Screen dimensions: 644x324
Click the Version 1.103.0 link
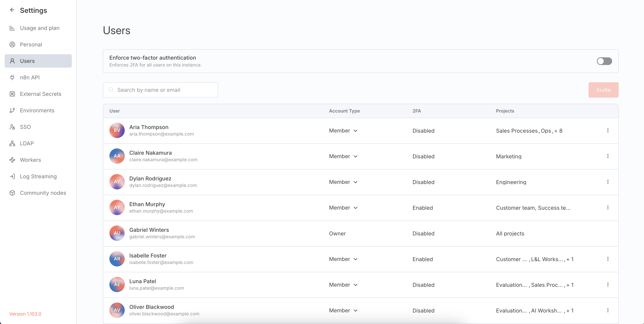[x=25, y=314]
